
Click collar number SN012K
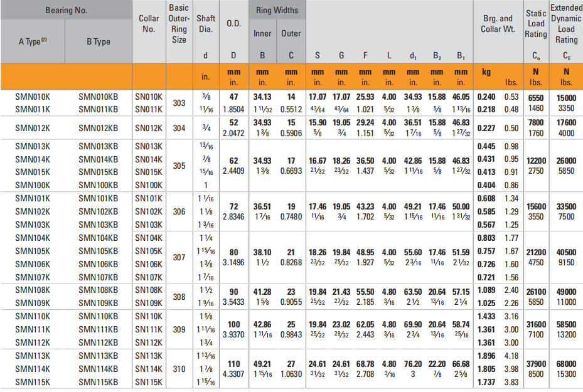point(149,128)
